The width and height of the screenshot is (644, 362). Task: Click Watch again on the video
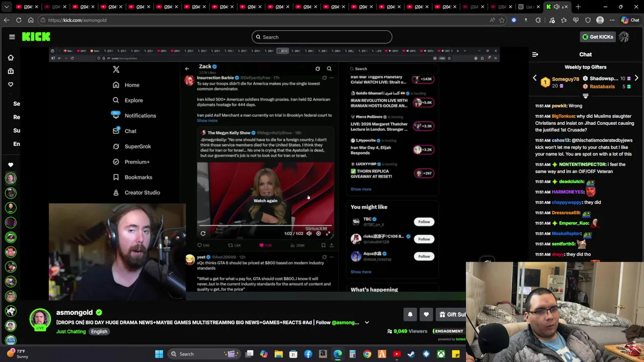(265, 201)
